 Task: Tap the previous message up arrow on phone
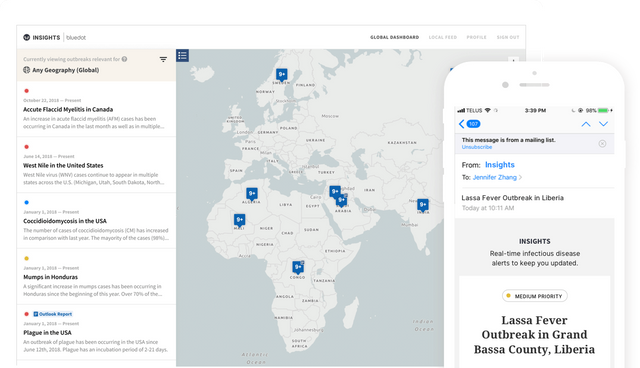586,124
